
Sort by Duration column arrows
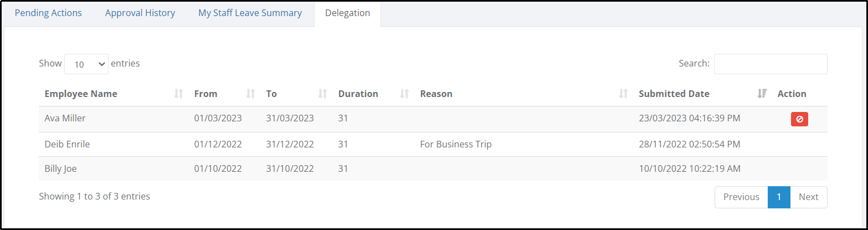pyautogui.click(x=404, y=94)
